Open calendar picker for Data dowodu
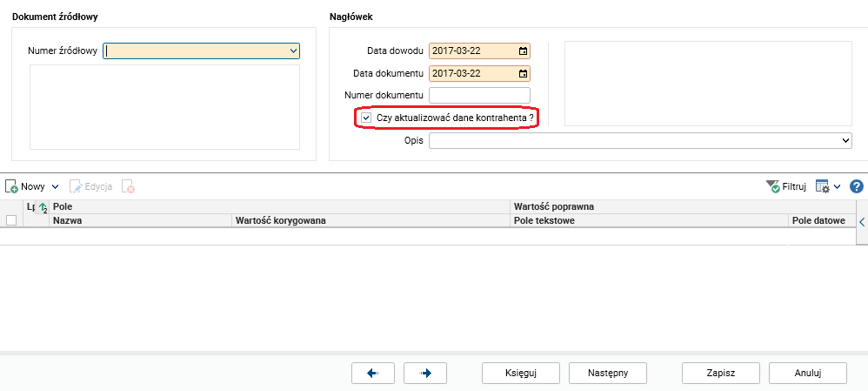Image resolution: width=868 pixels, height=391 pixels. tap(523, 51)
